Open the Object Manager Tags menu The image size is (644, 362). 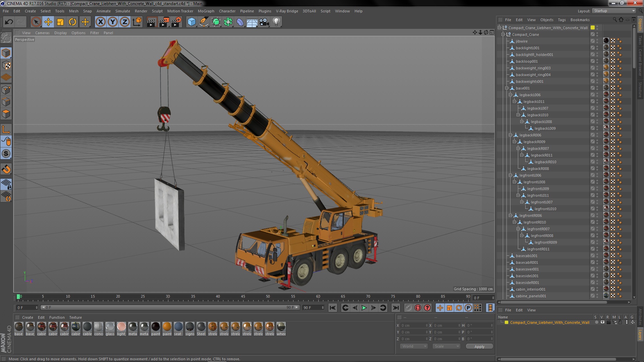tap(561, 20)
